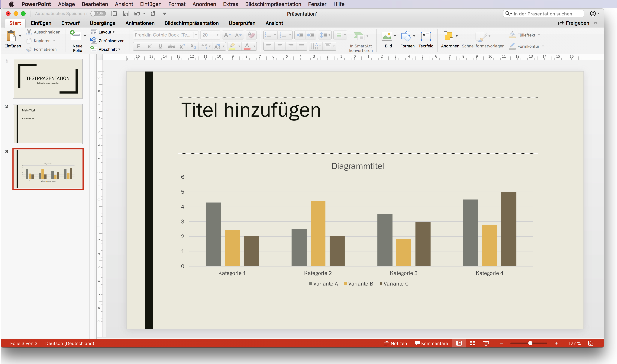The image size is (617, 364).
Task: Click the zoom slider handle
Action: pyautogui.click(x=530, y=343)
